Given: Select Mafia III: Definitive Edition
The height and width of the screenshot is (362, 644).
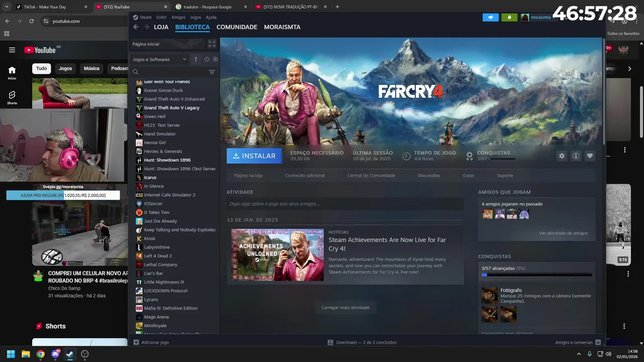Looking at the screenshot, I should tap(171, 308).
